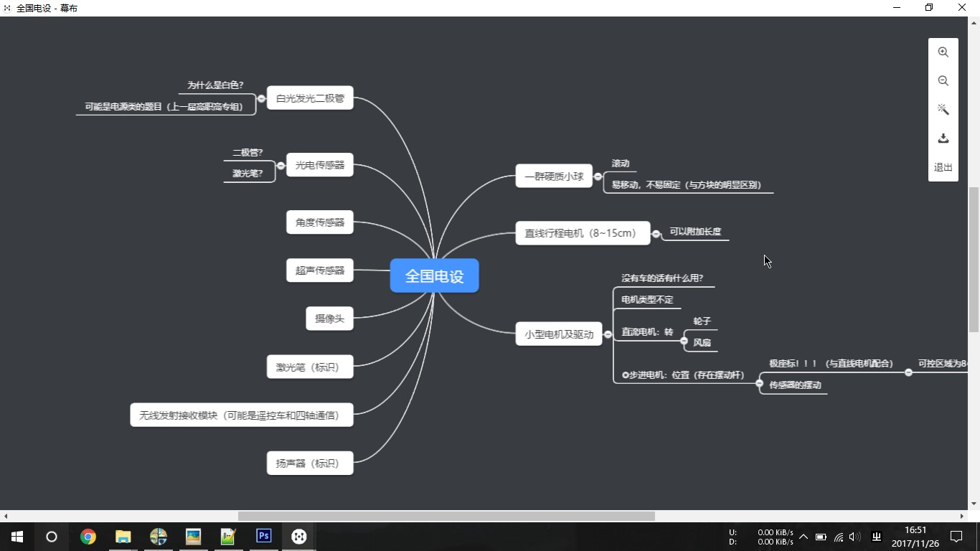Click the volume icon in system tray

854,537
